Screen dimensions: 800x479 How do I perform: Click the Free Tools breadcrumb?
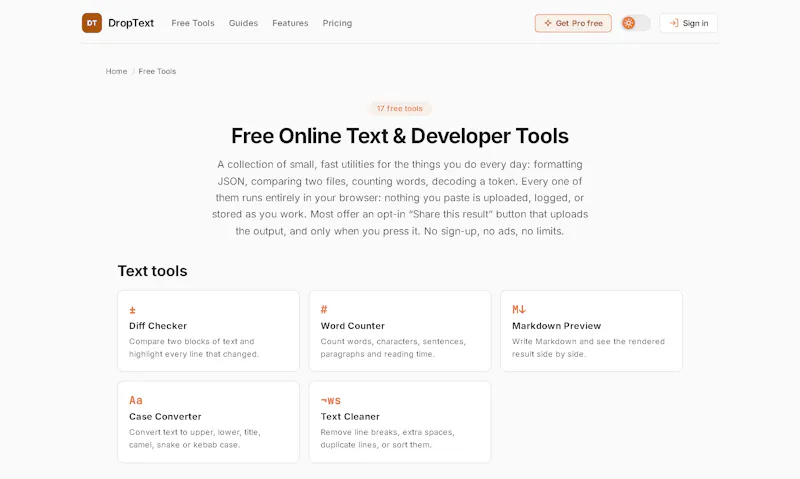tap(157, 71)
